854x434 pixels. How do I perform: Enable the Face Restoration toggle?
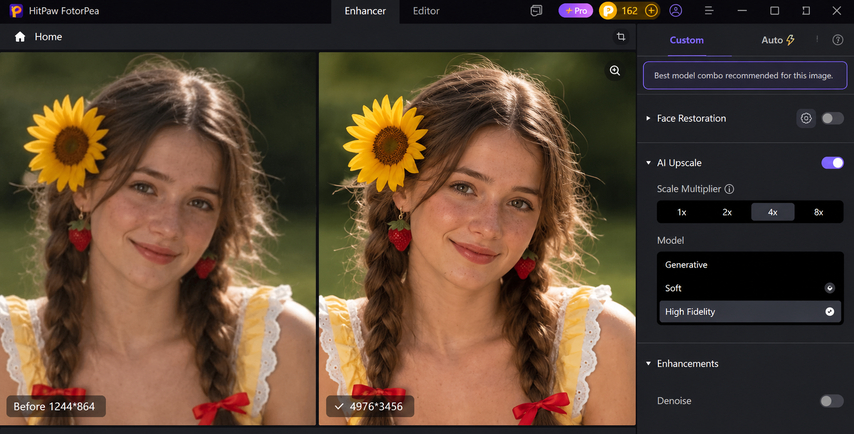coord(832,118)
